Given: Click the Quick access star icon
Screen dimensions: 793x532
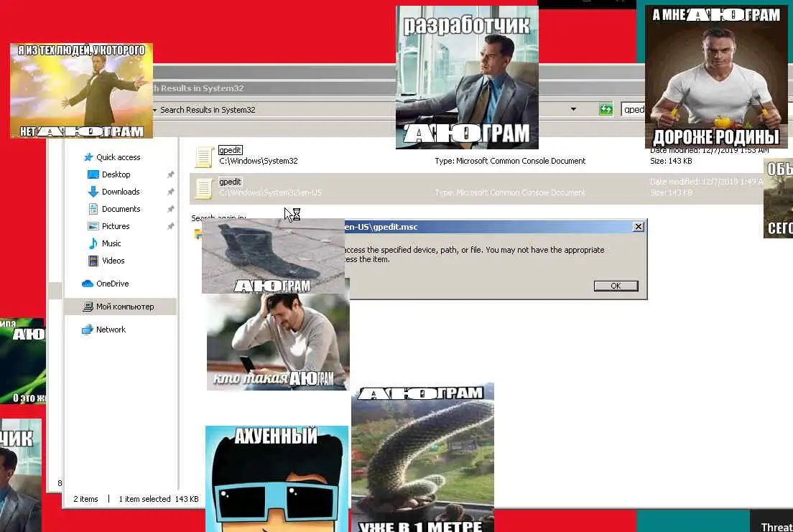Looking at the screenshot, I should (88, 157).
